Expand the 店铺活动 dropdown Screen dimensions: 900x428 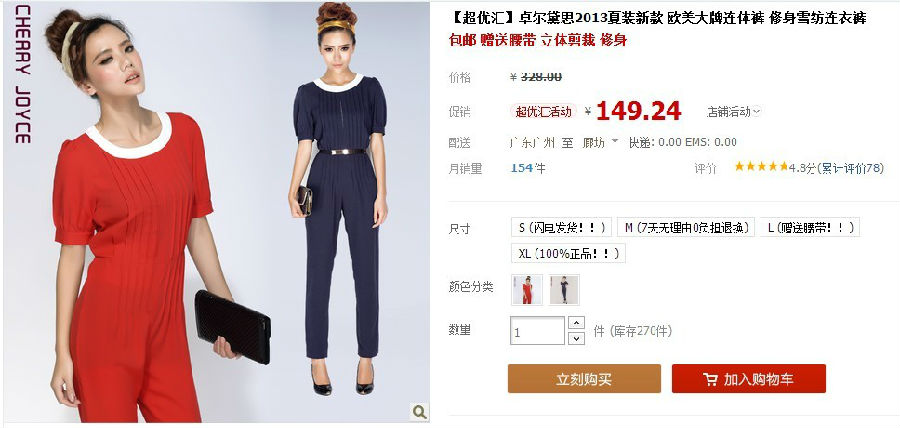click(x=734, y=112)
